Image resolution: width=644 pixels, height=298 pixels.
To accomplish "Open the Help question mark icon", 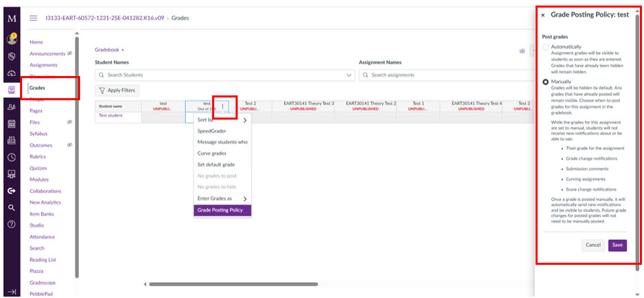I will tap(11, 224).
